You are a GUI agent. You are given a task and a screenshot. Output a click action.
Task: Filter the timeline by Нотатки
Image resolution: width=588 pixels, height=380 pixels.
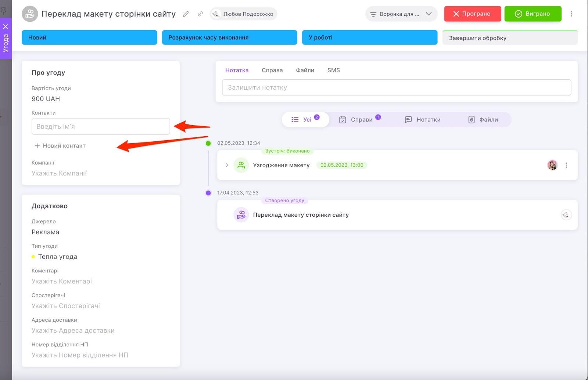tap(423, 120)
